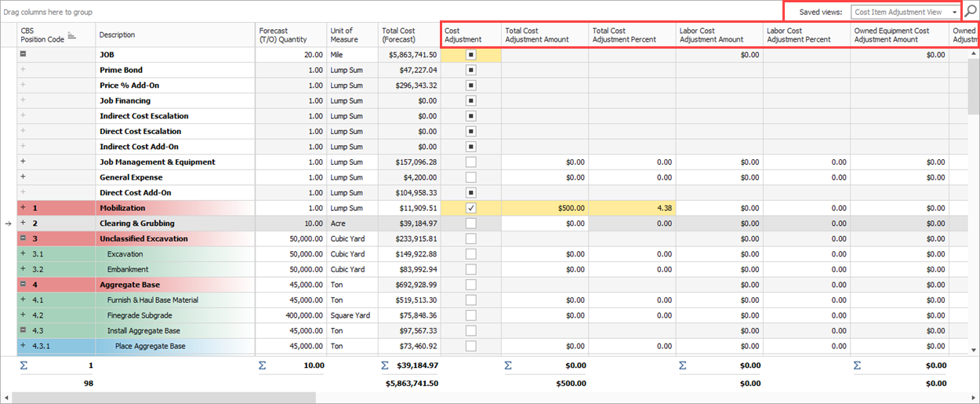Enable Cost Adjustment for General Expense row
The width and height of the screenshot is (980, 404).
pyautogui.click(x=471, y=177)
